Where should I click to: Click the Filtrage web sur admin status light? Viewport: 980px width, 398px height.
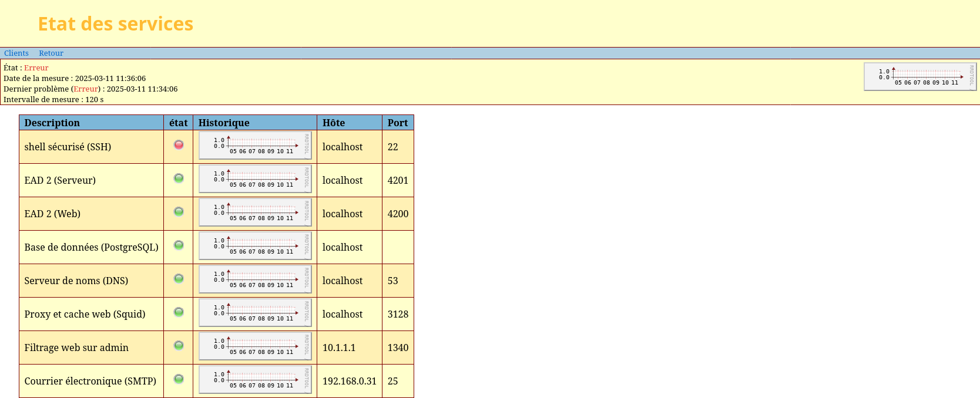point(179,345)
